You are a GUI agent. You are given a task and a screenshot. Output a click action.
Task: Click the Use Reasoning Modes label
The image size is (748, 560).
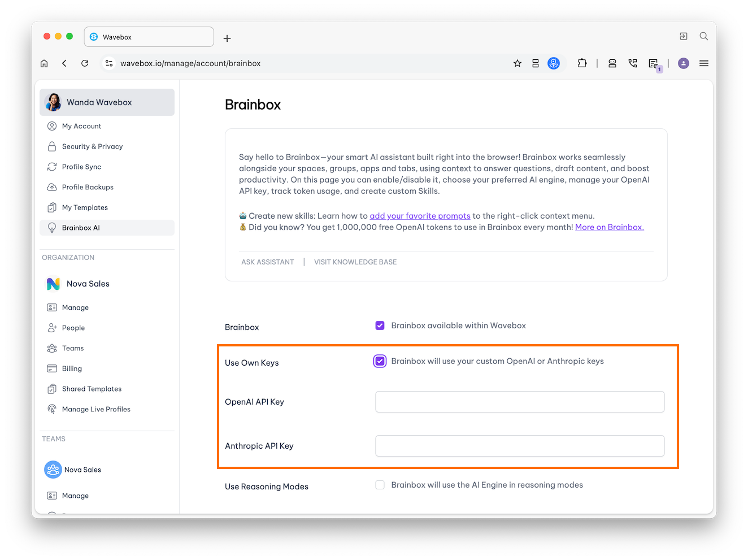coord(267,487)
